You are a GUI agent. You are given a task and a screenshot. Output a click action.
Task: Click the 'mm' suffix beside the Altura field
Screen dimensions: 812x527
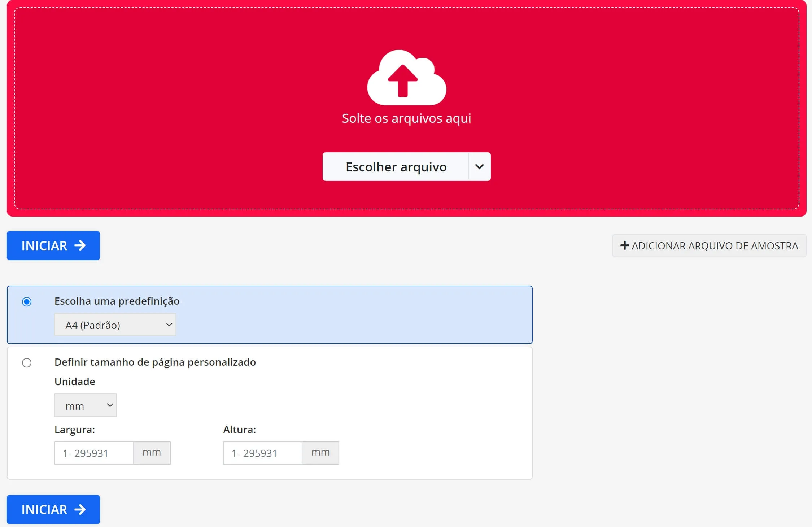tap(320, 453)
